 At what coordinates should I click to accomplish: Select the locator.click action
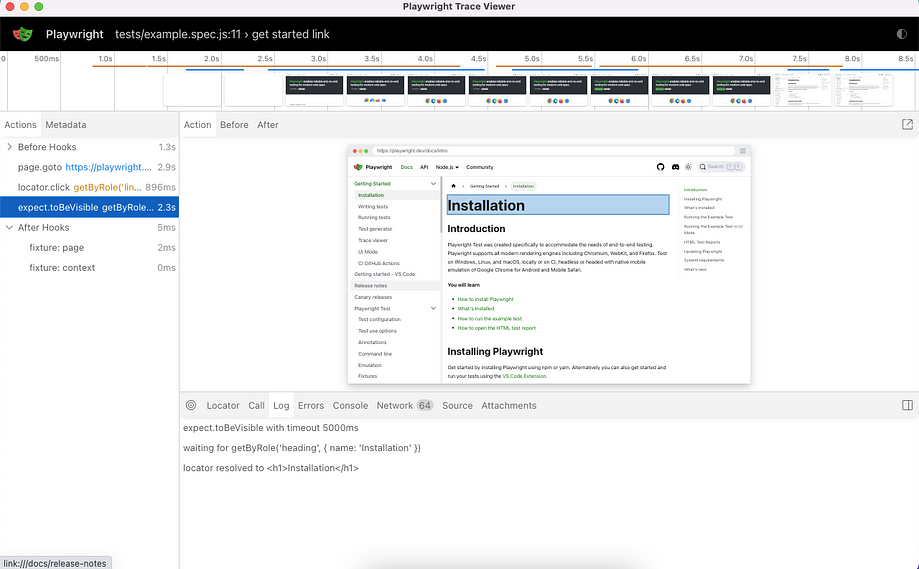click(x=89, y=187)
